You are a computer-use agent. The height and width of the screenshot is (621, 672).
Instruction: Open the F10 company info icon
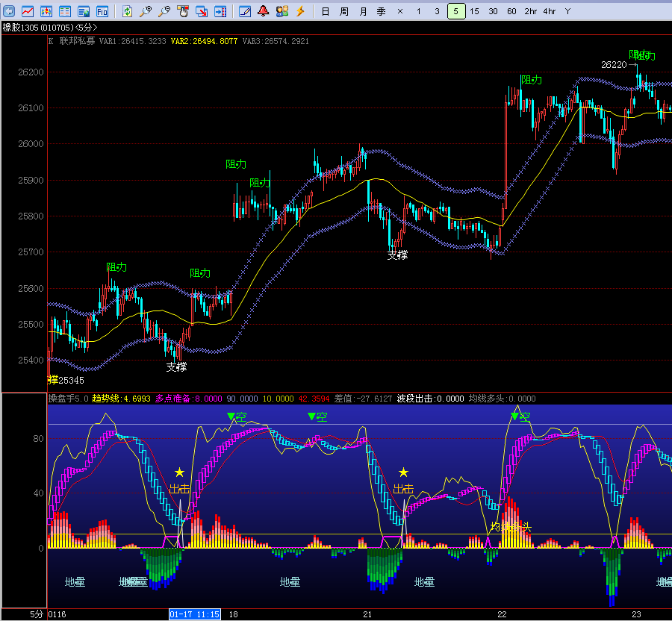pyautogui.click(x=102, y=11)
